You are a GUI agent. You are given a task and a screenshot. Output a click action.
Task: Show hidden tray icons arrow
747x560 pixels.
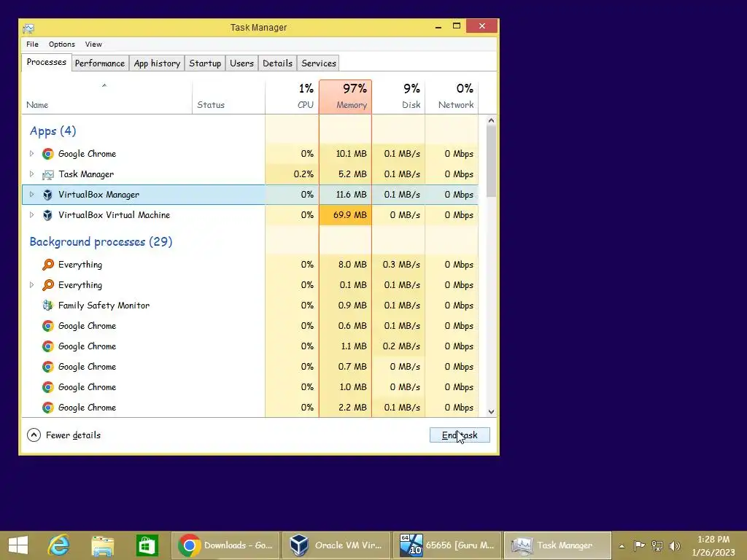click(x=622, y=546)
